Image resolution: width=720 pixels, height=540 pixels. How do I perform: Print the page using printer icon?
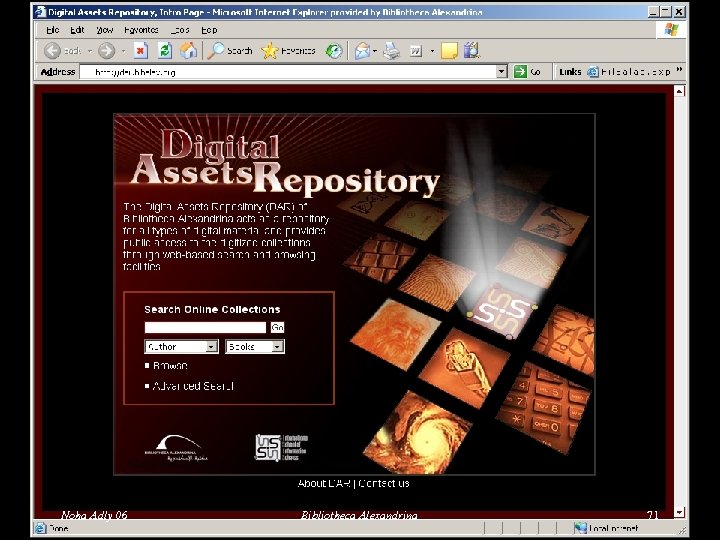391,51
